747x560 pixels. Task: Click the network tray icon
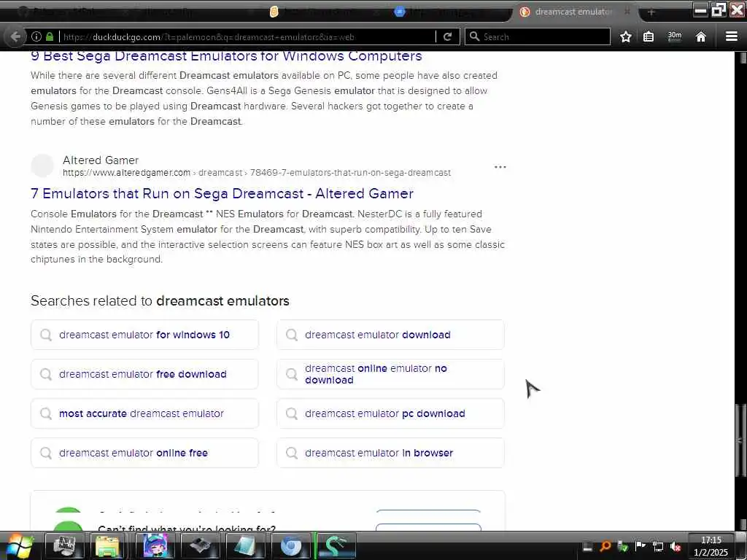point(657,546)
